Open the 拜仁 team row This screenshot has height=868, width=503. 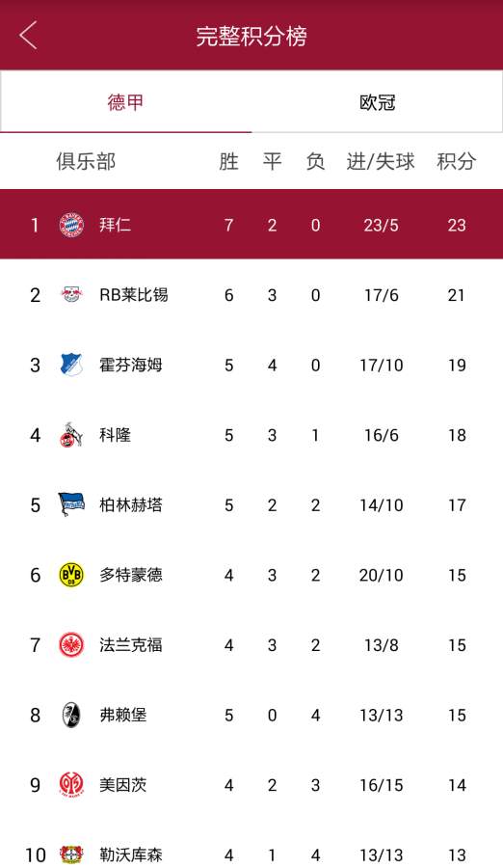[251, 224]
